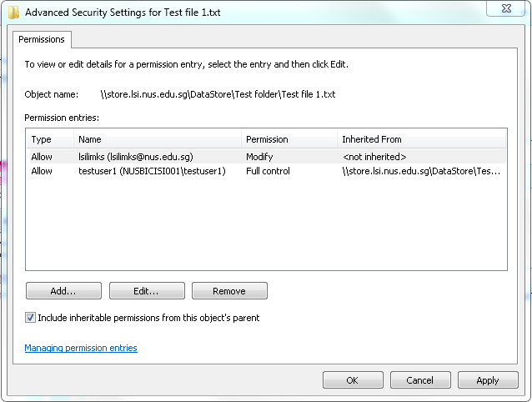Click the Add... button
532x402 pixels.
pos(63,291)
